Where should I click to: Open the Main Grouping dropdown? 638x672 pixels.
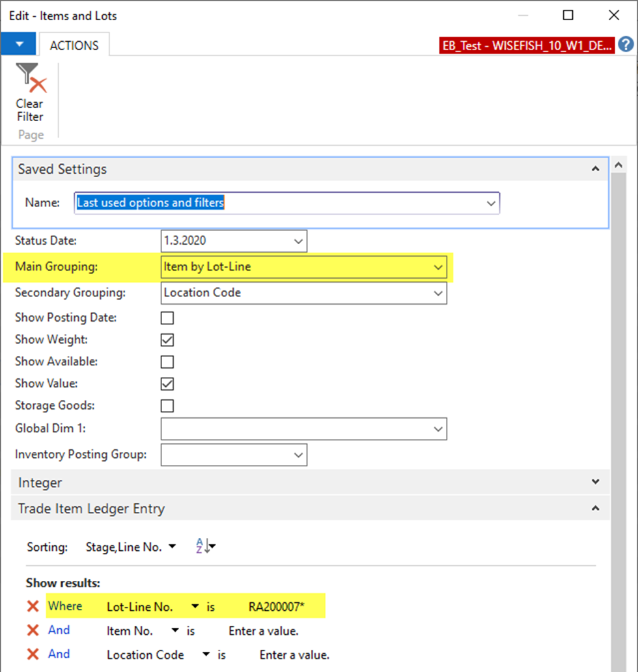439,267
